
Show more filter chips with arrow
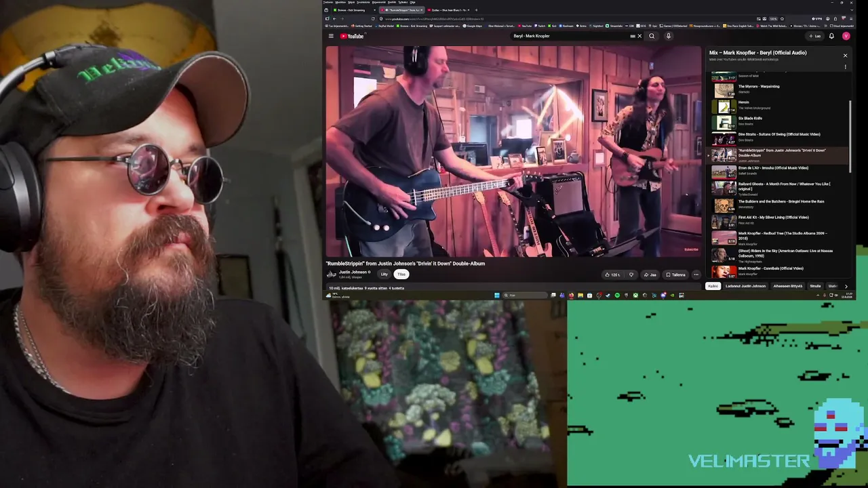click(x=846, y=286)
